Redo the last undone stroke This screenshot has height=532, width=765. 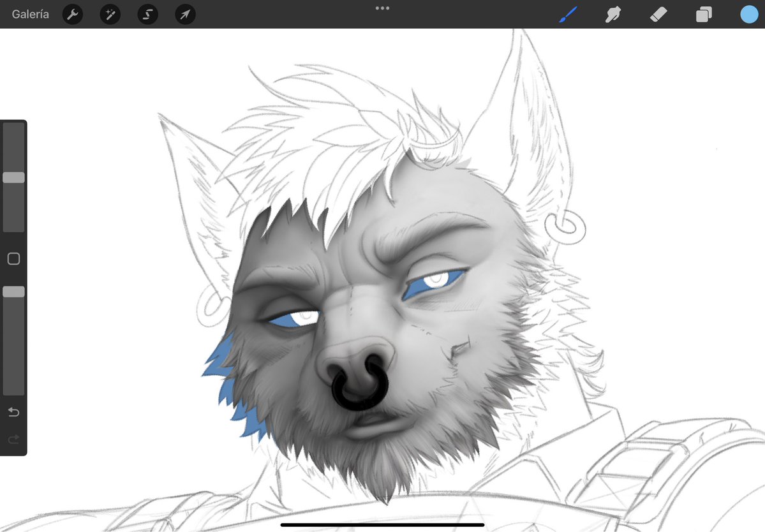13,440
